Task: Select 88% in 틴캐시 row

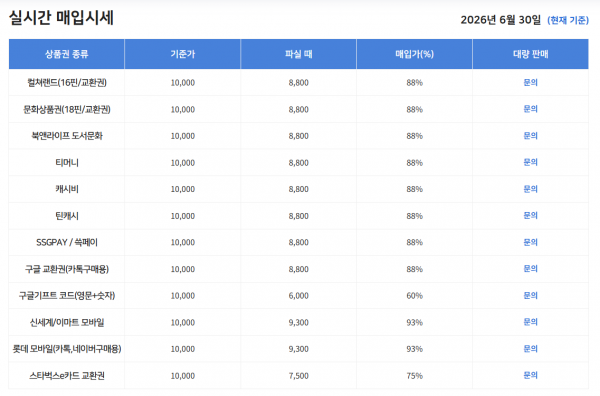Action: [414, 216]
